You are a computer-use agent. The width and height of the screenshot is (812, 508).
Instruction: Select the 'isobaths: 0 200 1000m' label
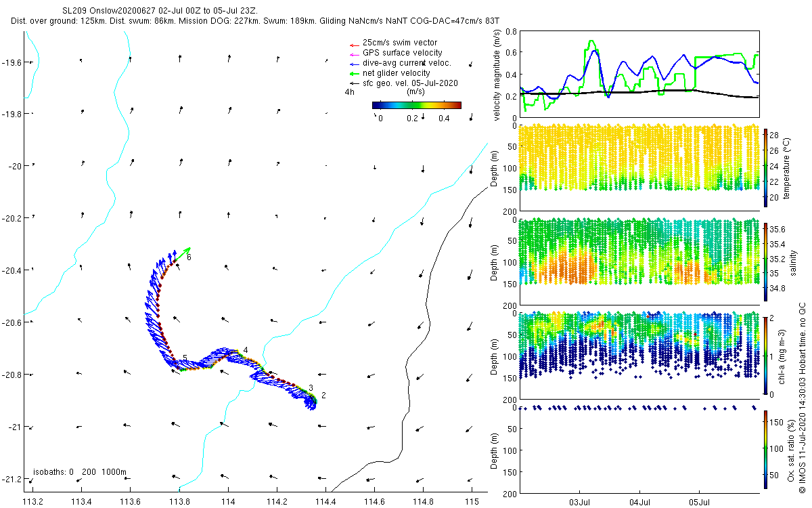[x=80, y=472]
